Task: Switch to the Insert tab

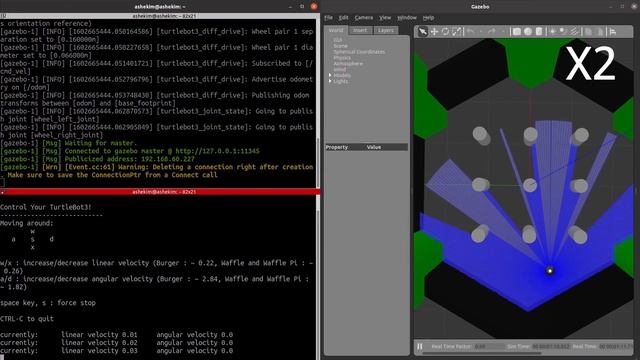Action: click(360, 30)
